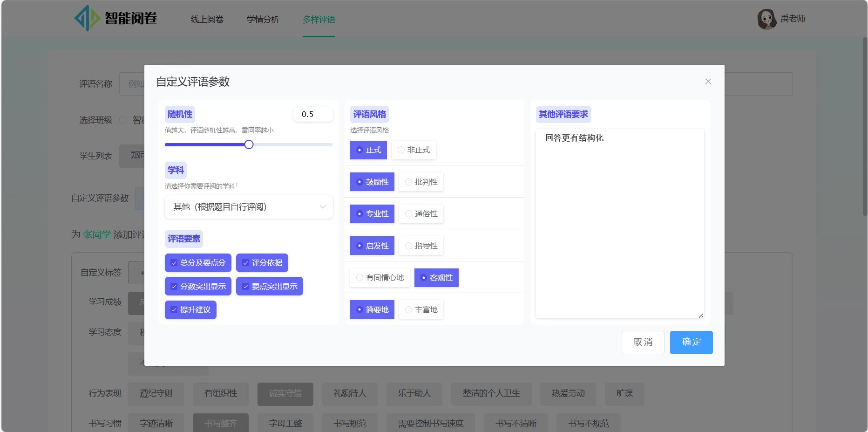Open the 学科 subject dropdown

click(x=248, y=207)
